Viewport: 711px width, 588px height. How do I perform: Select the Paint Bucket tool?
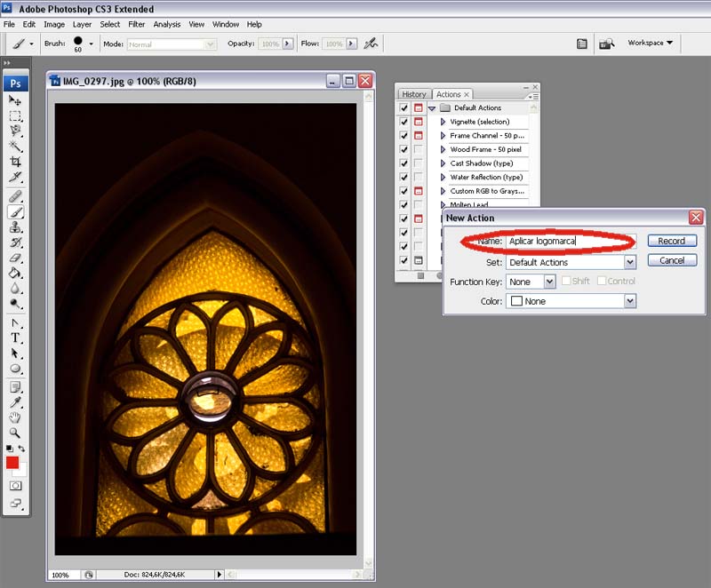[x=15, y=274]
